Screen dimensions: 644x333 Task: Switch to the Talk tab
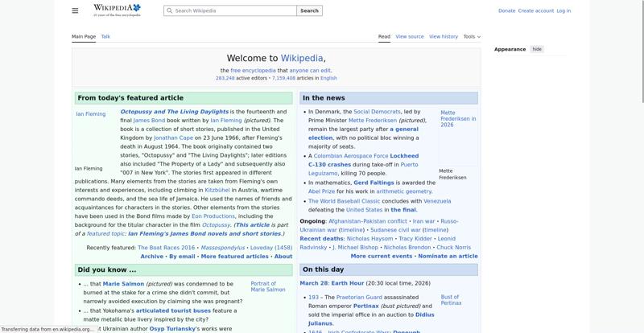point(105,36)
